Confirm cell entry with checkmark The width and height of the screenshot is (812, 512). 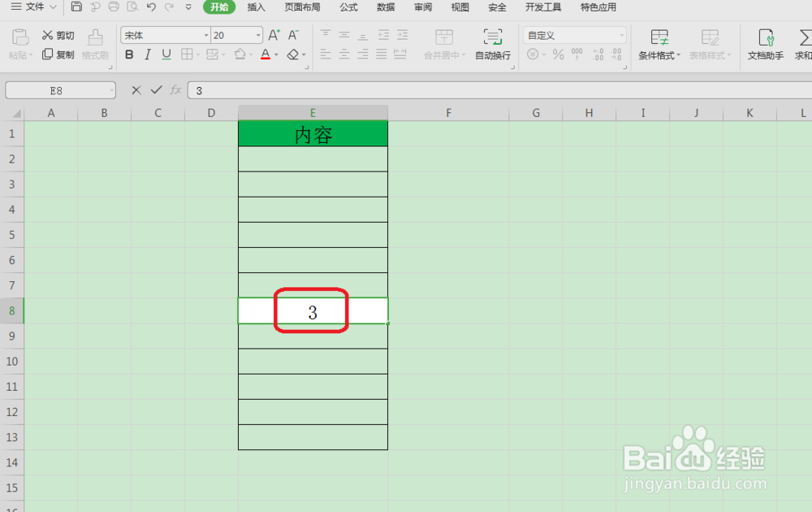tap(156, 90)
